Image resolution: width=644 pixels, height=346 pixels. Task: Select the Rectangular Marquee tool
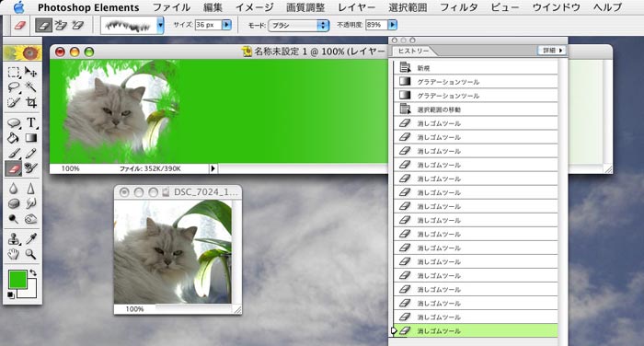click(14, 73)
